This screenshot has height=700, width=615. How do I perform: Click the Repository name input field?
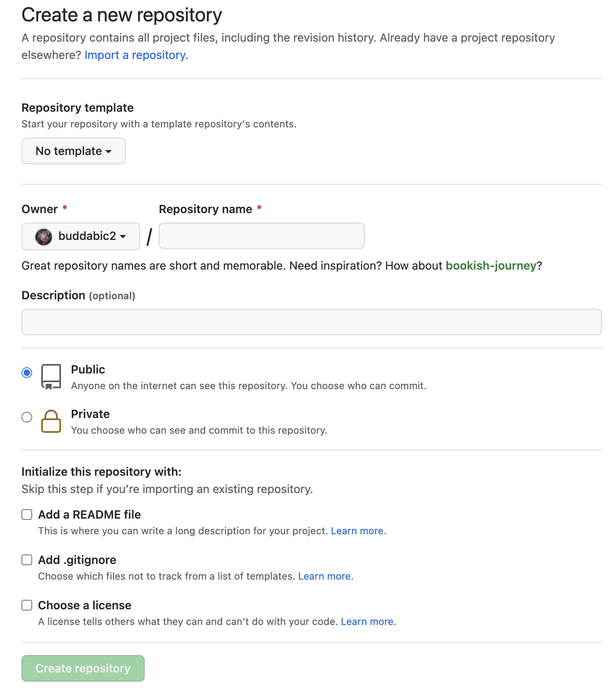[x=261, y=236]
